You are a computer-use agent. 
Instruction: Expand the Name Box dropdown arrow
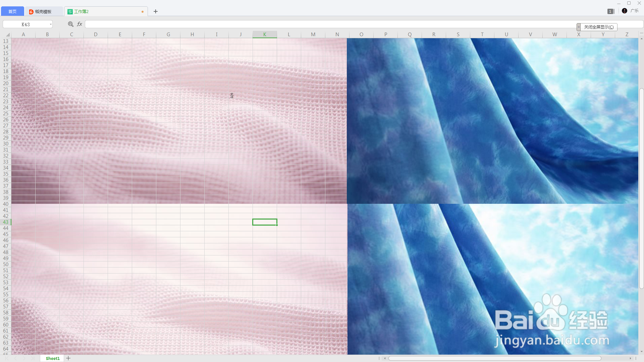pyautogui.click(x=51, y=24)
